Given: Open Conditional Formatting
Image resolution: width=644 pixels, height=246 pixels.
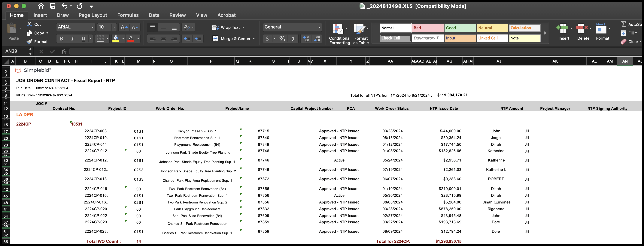Looking at the screenshot, I should click(x=339, y=34).
